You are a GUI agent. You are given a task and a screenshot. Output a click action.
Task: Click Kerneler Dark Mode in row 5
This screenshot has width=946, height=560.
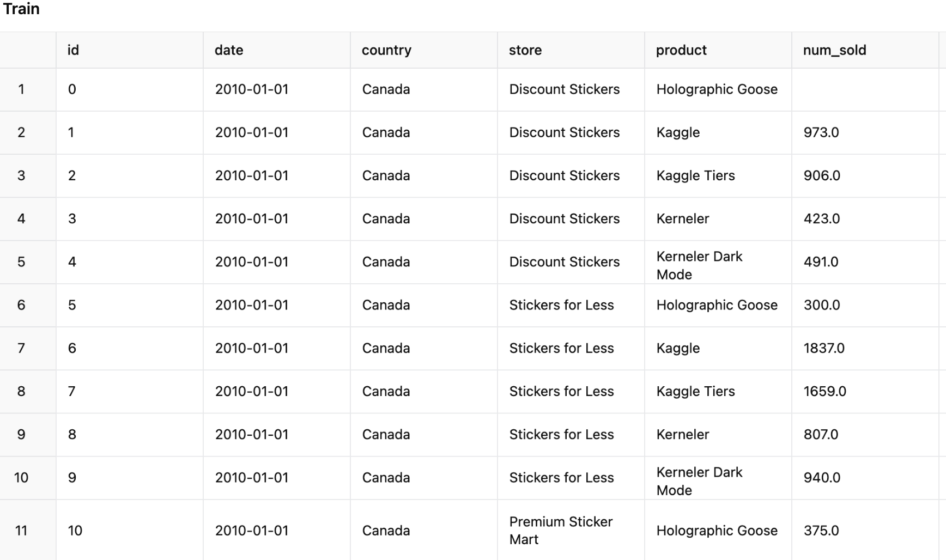[x=699, y=265]
